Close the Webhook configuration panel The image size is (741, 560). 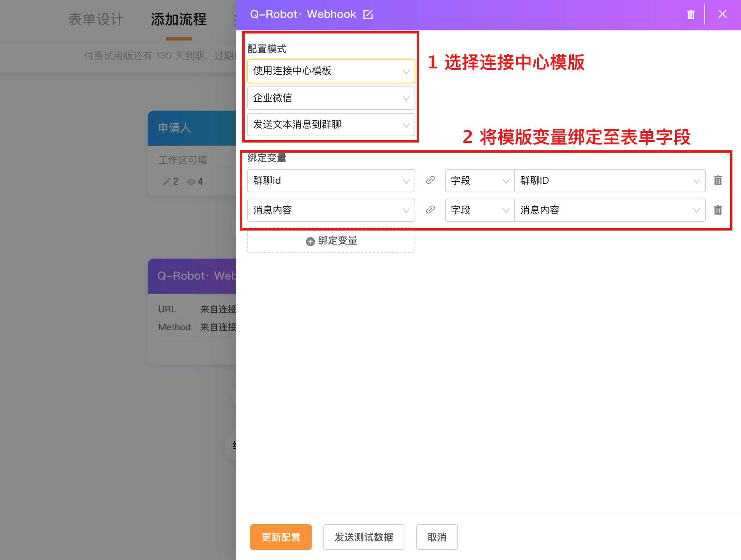[x=723, y=14]
